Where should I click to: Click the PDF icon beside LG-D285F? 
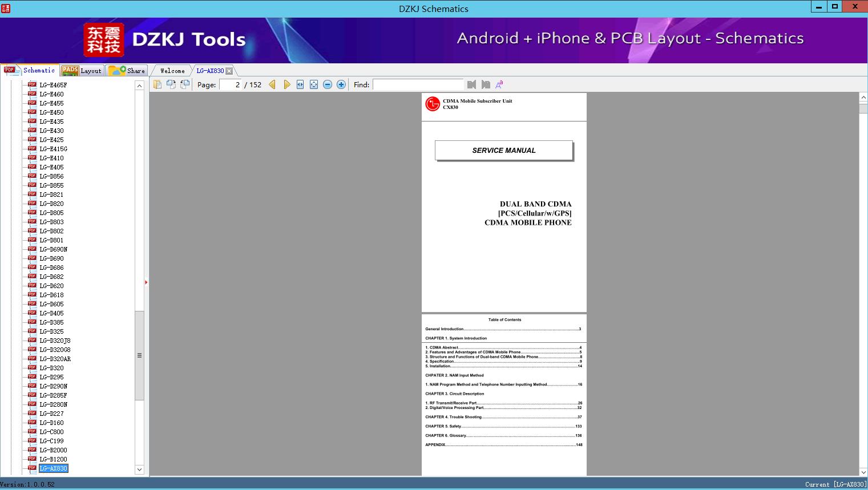click(x=32, y=395)
